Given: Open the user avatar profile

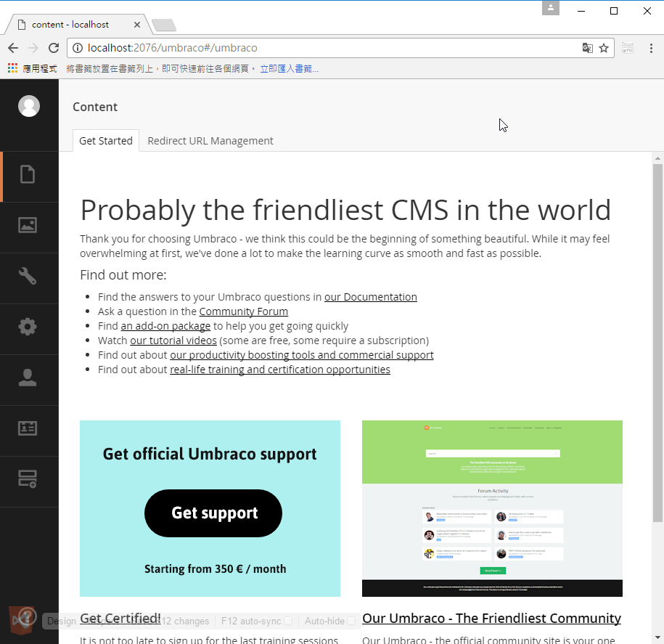Looking at the screenshot, I should click(29, 106).
